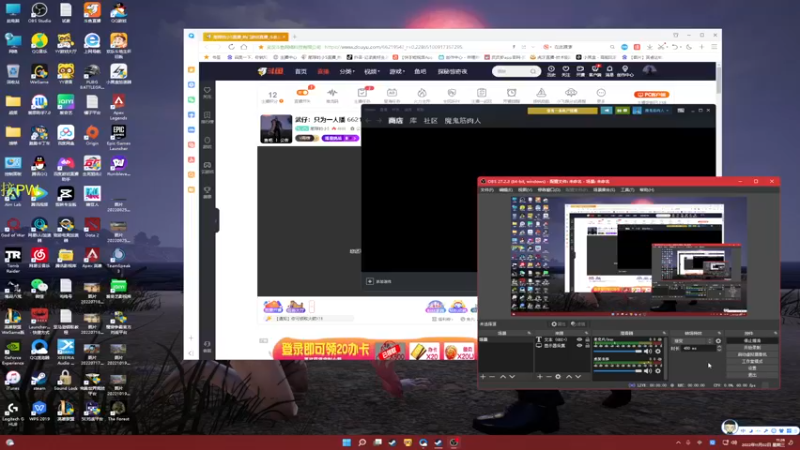Reload the browser page
Screen dimensions: 800x450
click(232, 47)
